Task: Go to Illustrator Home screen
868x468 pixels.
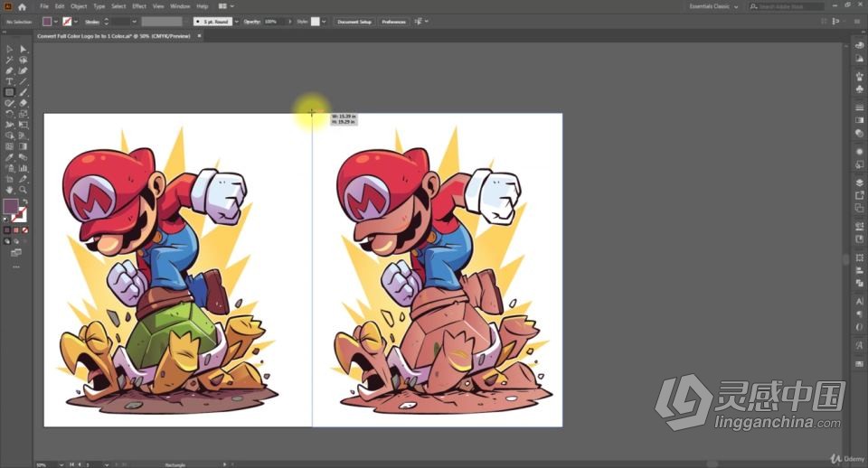Action: tap(22, 6)
